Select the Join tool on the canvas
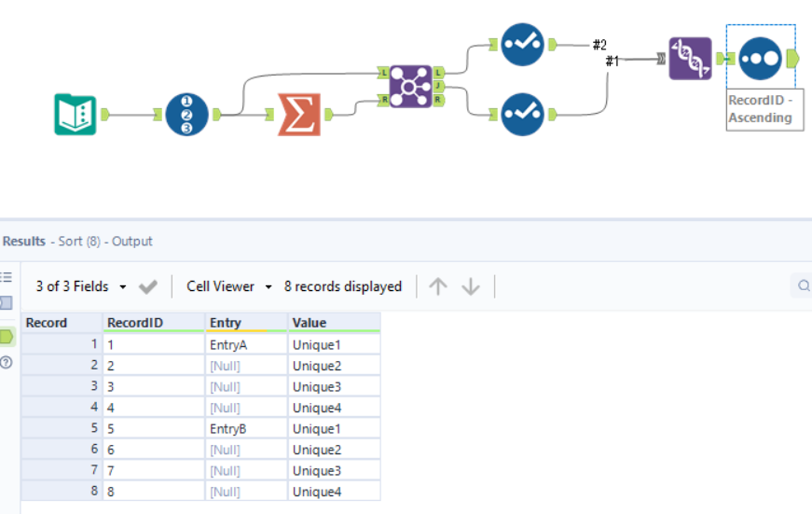The width and height of the screenshot is (812, 514). point(410,87)
